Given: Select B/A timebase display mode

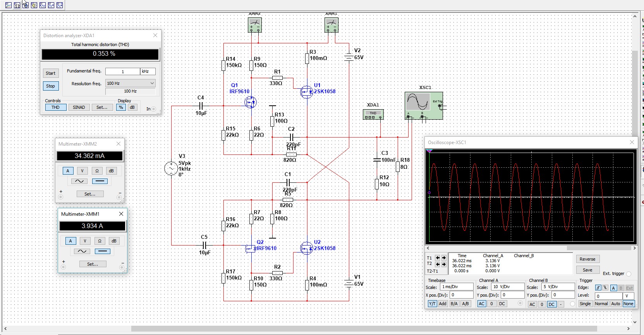Looking at the screenshot, I should pyautogui.click(x=454, y=304).
